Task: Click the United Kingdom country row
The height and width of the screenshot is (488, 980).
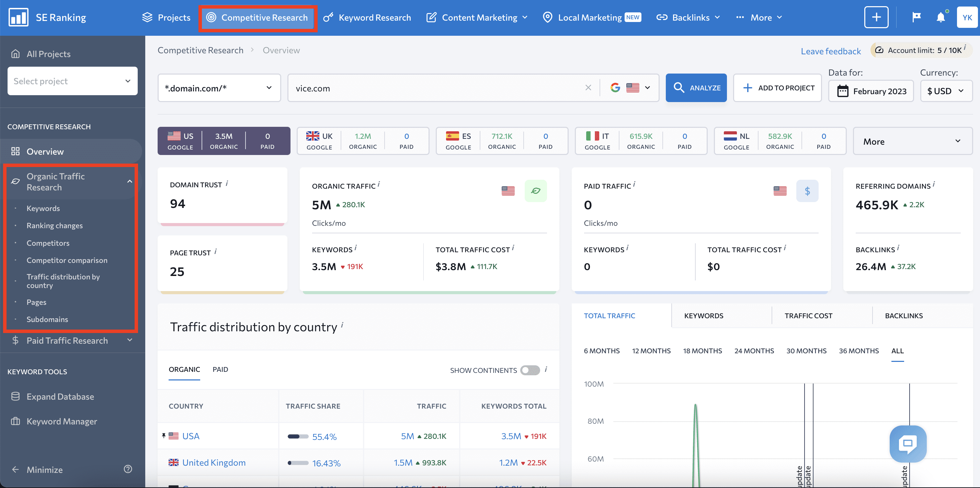Action: (x=214, y=462)
